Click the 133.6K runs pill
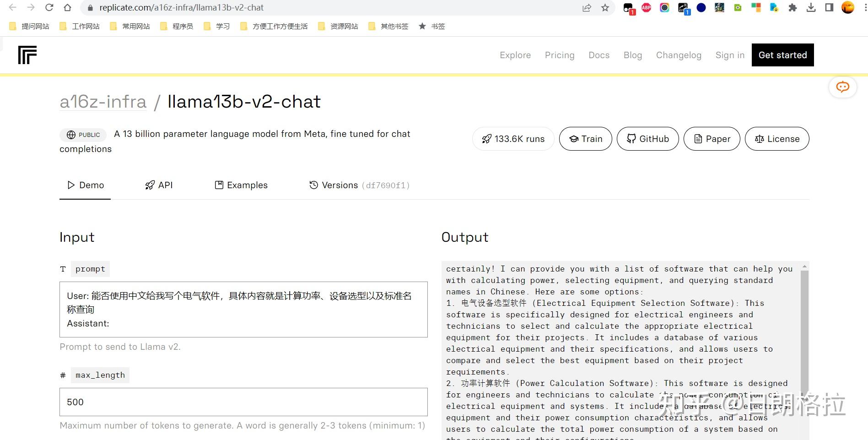868x440 pixels. (x=513, y=139)
